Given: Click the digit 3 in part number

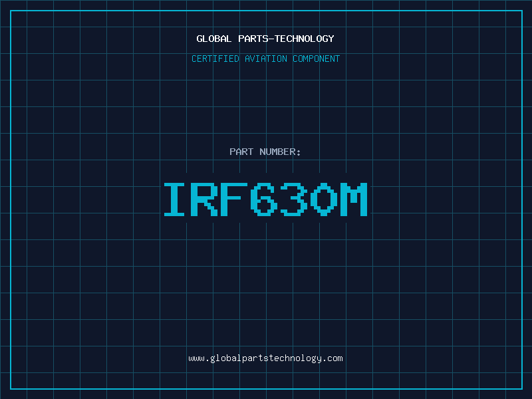Looking at the screenshot, I should tap(295, 199).
